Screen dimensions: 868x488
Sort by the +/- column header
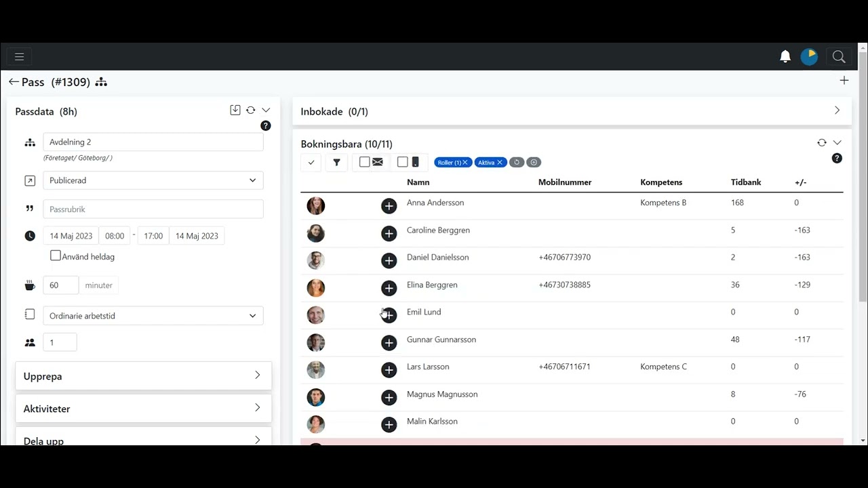coord(800,182)
